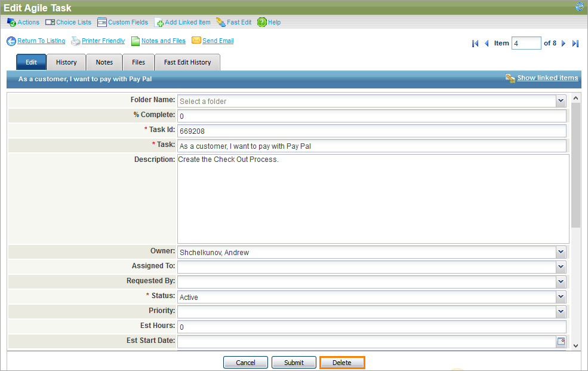Follow the Notes and Files link
Image resolution: width=588 pixels, height=371 pixels.
(164, 41)
